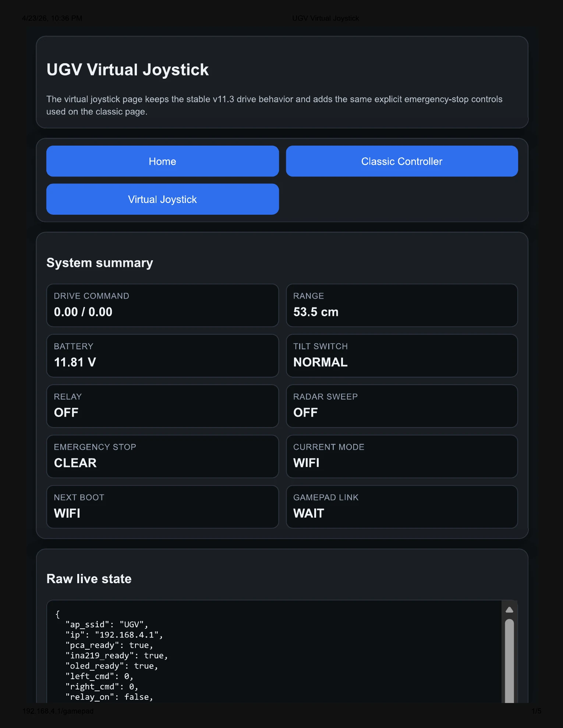Click the Raw live state heading
The width and height of the screenshot is (563, 728).
click(x=89, y=578)
